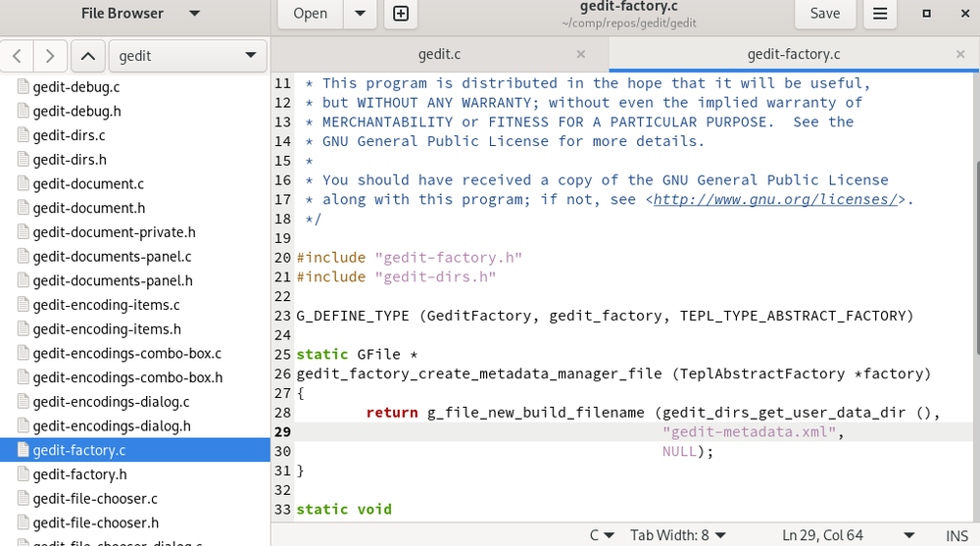Open gedit-debug.c in file browser
This screenshot has width=980, height=546.
(x=76, y=87)
